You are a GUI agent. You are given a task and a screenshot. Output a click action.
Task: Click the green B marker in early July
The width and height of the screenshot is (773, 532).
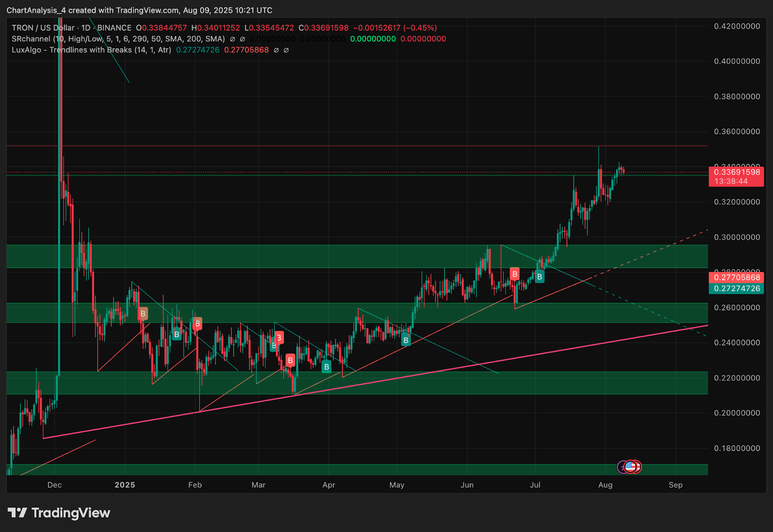tap(539, 277)
